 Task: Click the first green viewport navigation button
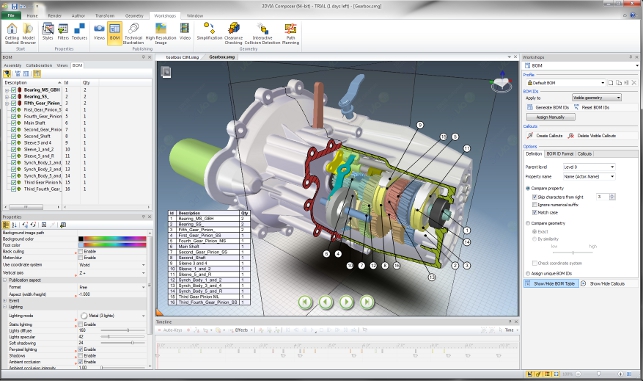point(305,302)
